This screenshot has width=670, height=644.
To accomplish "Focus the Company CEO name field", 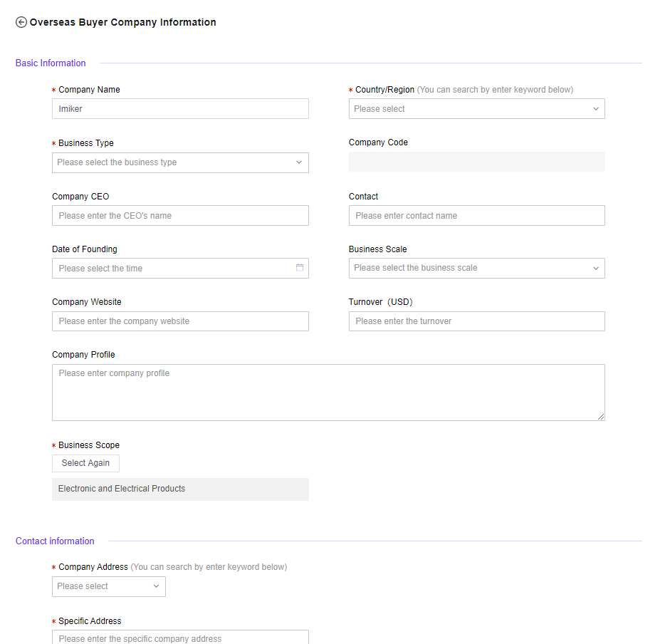I will coord(180,216).
